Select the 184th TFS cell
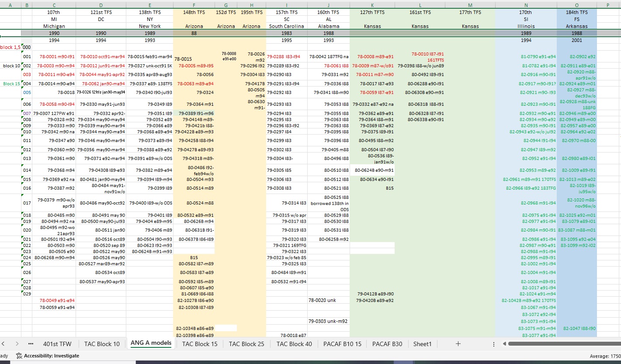The image size is (621, 364). click(577, 12)
